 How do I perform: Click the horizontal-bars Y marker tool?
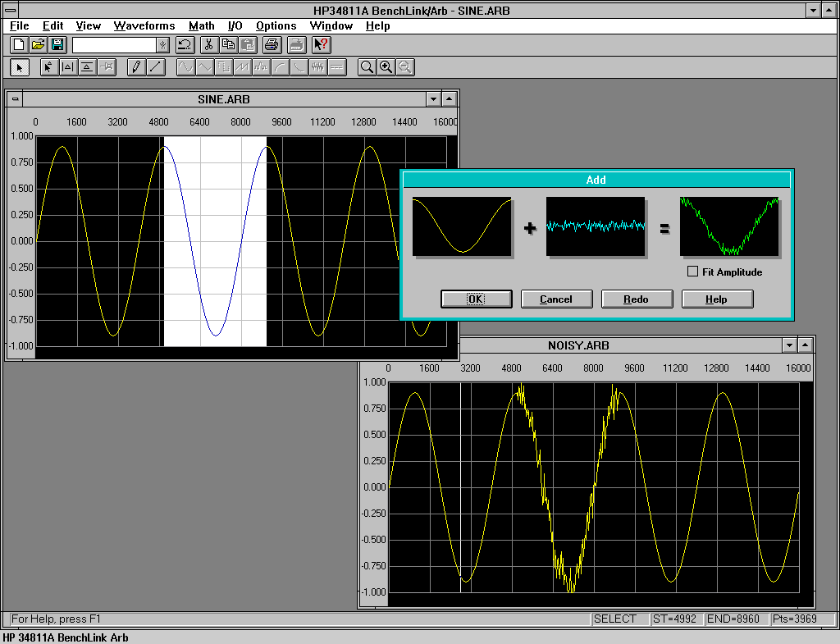(87, 67)
